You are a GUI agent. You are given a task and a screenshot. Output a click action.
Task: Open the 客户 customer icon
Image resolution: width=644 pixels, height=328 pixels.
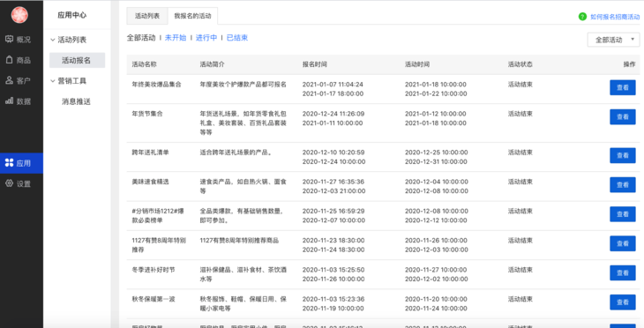click(9, 80)
